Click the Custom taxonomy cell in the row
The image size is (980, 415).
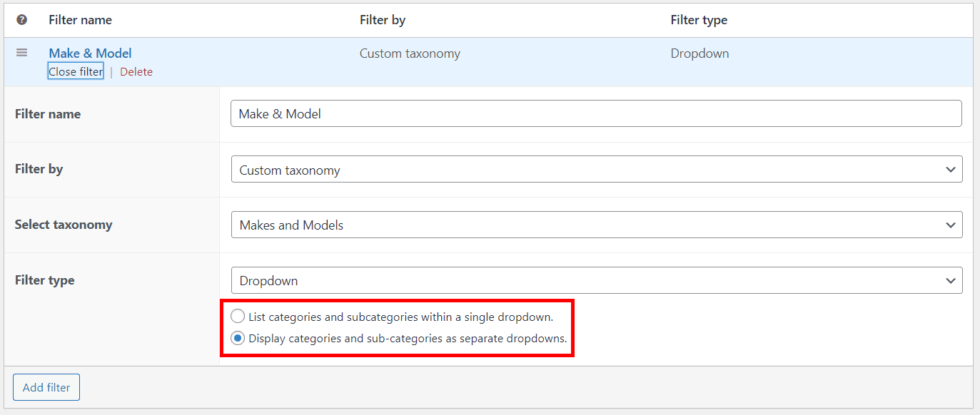tap(410, 53)
